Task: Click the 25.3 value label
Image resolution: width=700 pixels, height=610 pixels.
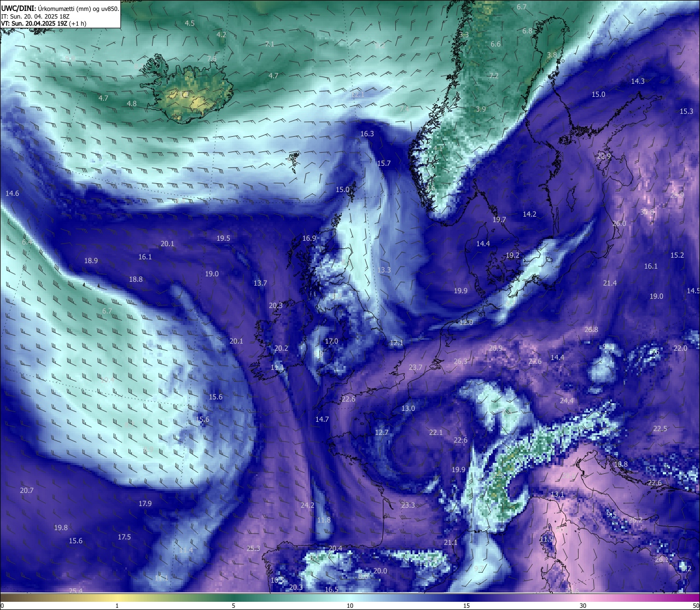Action: (x=253, y=548)
